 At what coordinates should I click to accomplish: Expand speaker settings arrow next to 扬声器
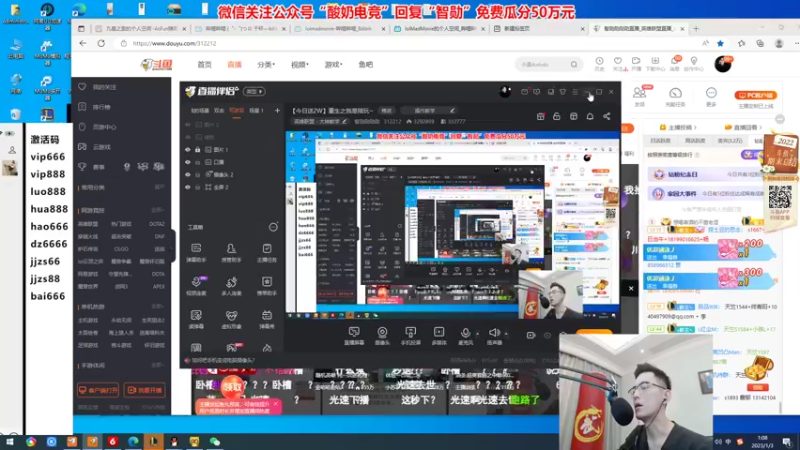[x=506, y=334]
